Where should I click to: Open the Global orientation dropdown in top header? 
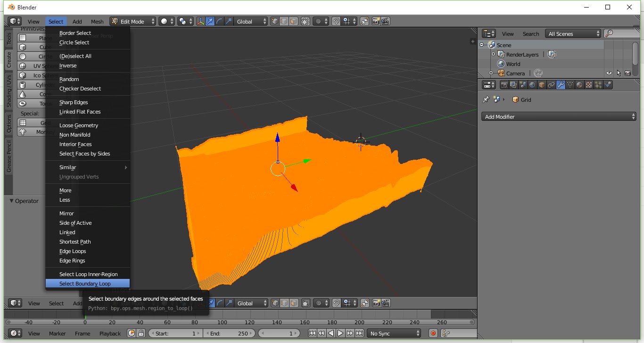coord(251,21)
